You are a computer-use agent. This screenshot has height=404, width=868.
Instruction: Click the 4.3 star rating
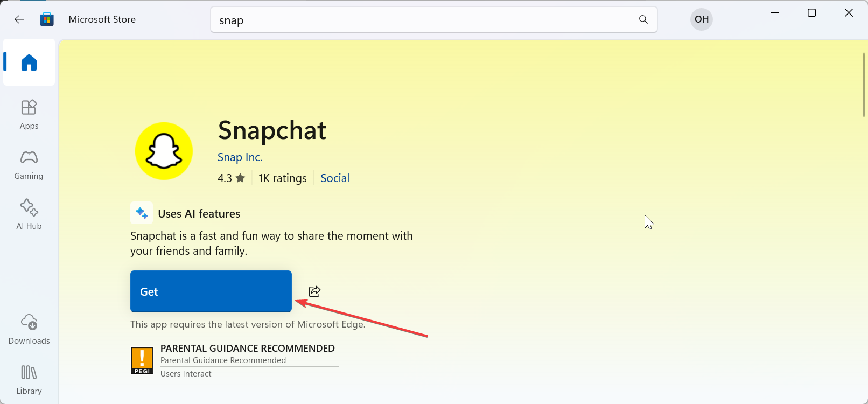point(232,178)
